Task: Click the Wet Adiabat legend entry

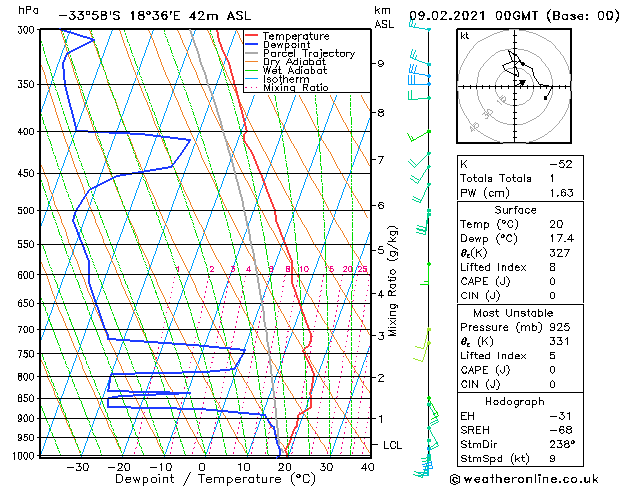Action: tap(286, 71)
